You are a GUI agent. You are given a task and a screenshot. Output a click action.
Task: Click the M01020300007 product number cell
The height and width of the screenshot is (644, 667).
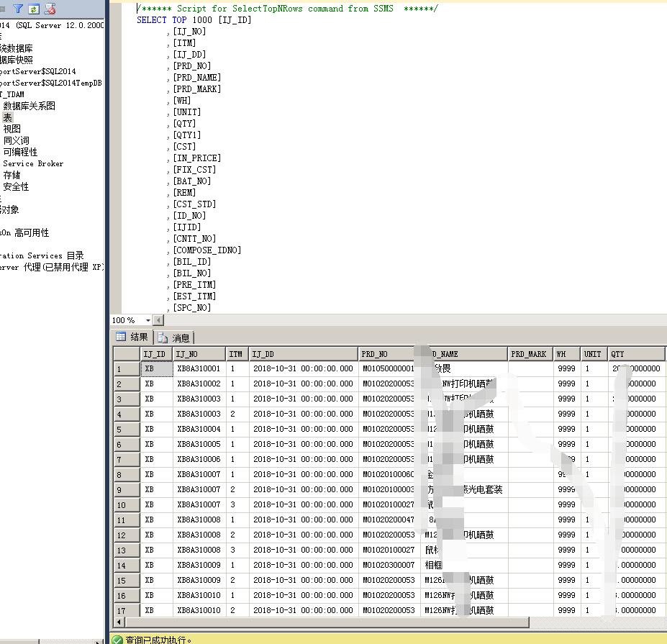[388, 566]
